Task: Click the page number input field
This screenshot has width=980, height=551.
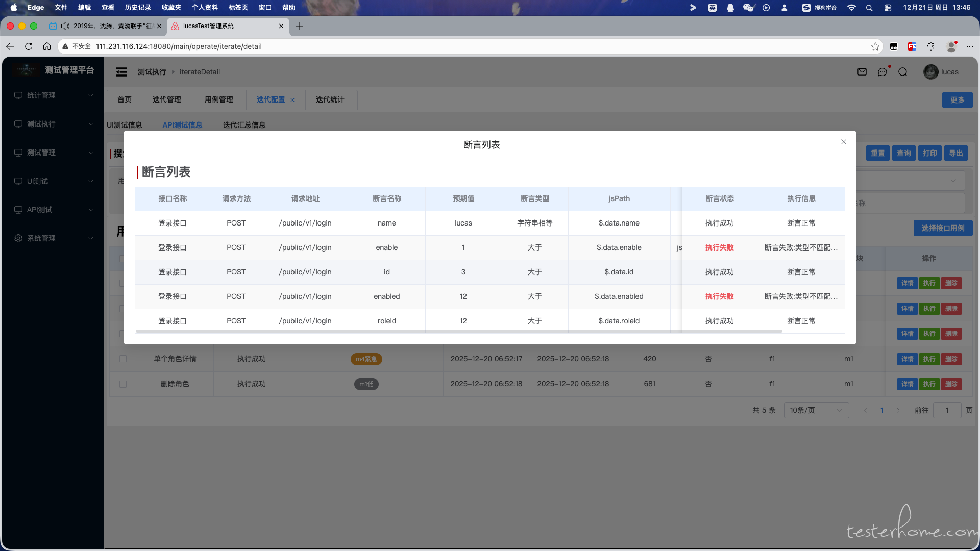Action: tap(947, 410)
